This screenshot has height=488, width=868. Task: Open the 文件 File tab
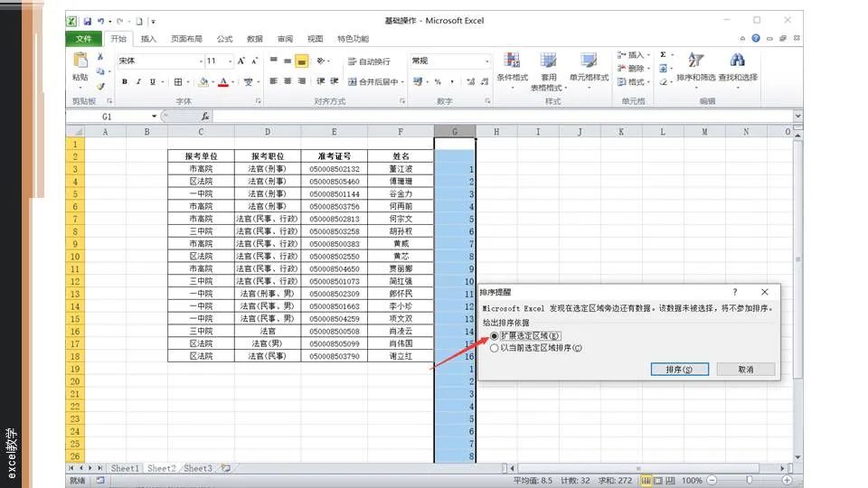click(83, 39)
